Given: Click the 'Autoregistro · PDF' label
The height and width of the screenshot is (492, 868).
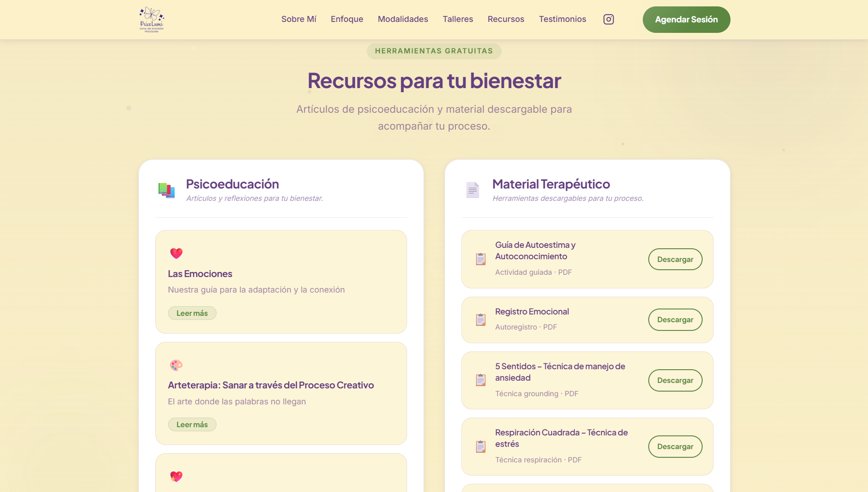Looking at the screenshot, I should (526, 327).
